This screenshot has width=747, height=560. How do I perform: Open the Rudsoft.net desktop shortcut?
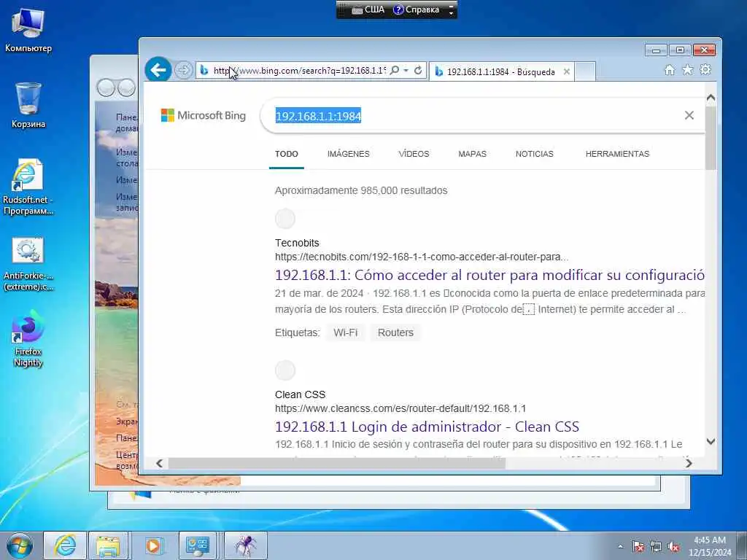28,187
